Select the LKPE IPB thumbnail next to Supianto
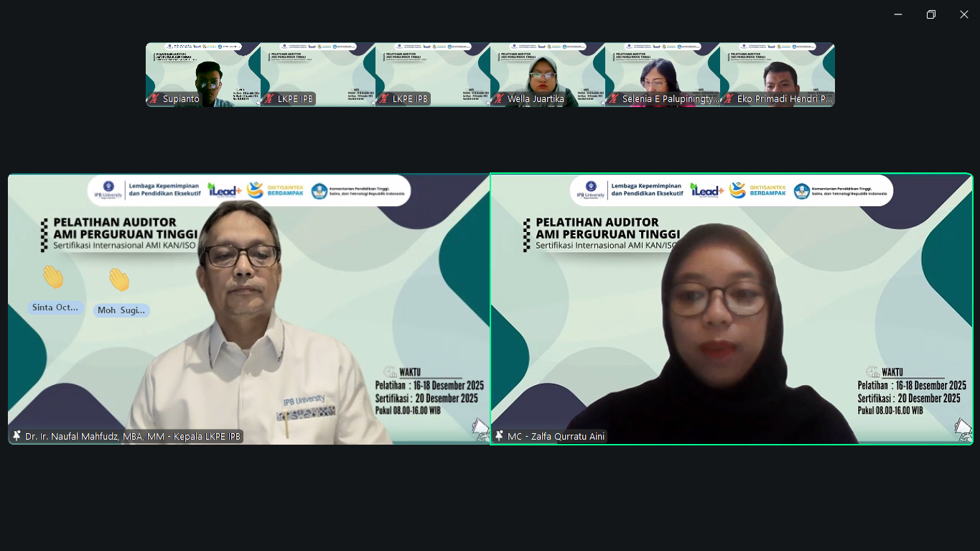The height and width of the screenshot is (551, 980). 317,72
